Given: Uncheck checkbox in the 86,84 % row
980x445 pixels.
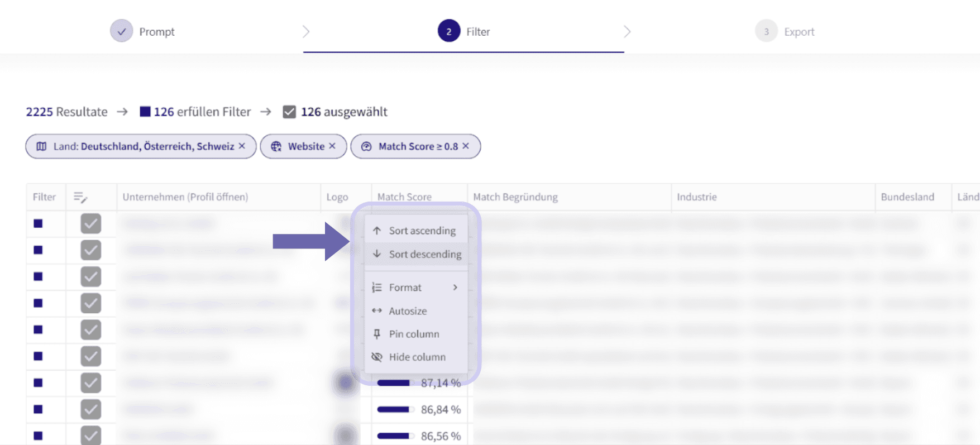Looking at the screenshot, I should [x=90, y=409].
